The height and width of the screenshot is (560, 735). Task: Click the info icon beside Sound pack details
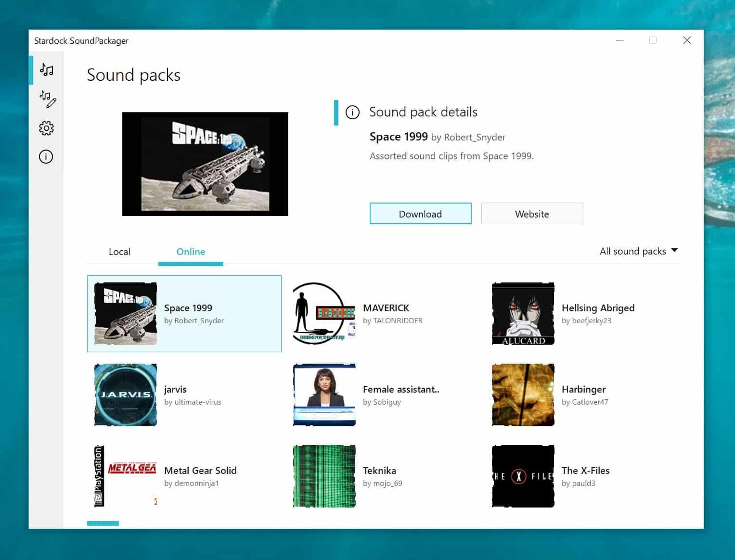click(352, 113)
